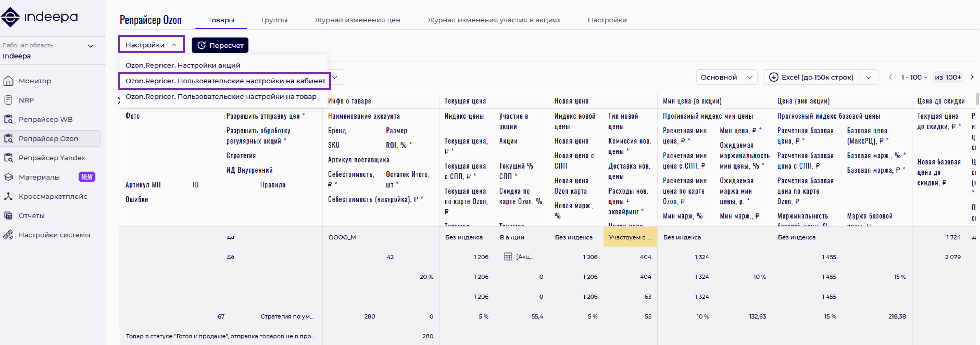This screenshot has height=345, width=980.
Task: Expand the Рабочая область workspace selector
Action: tap(91, 46)
